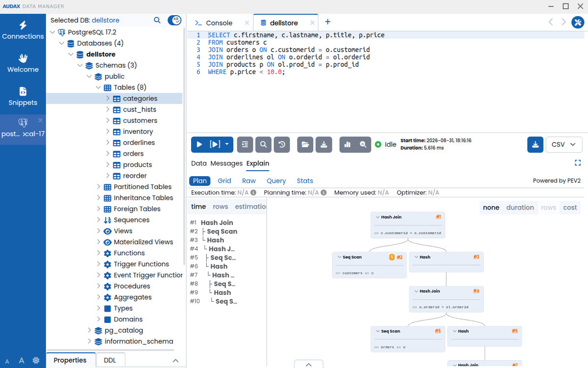
Task: Select the 'none' highlight option
Action: [491, 208]
